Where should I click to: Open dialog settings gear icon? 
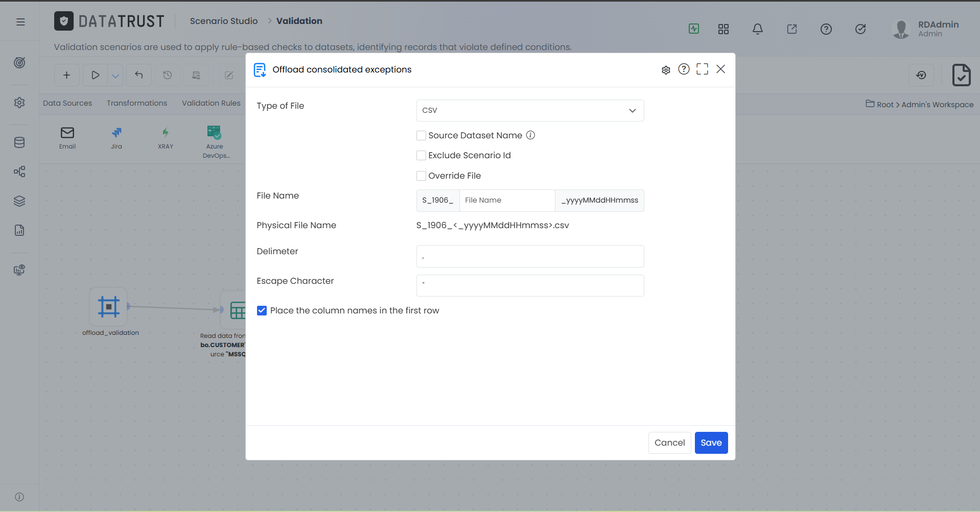(x=666, y=70)
